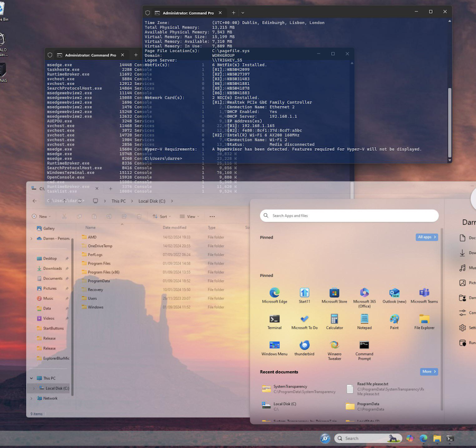Open Calculator from pinned apps
This screenshot has width=476, height=448.
334,322
